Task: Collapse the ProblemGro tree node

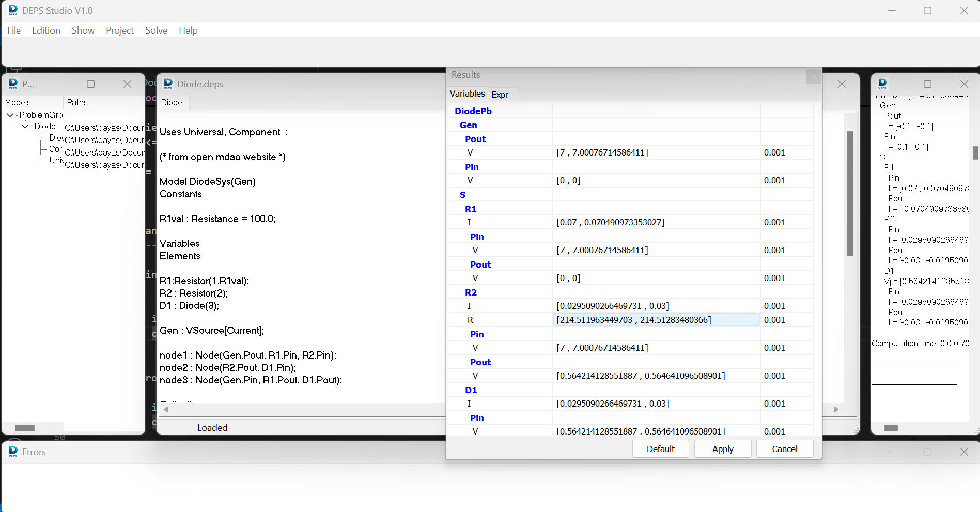Action: [10, 115]
